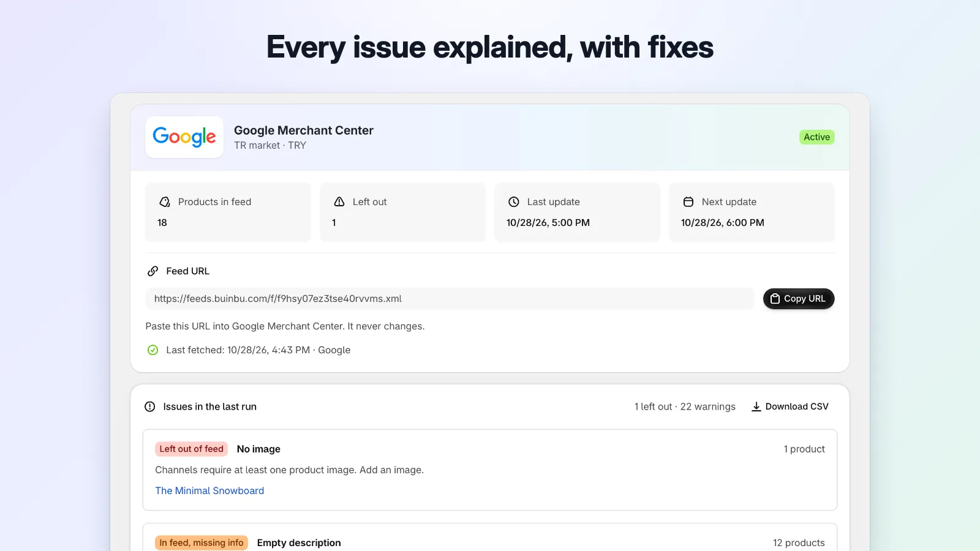Click the '1 left out · 22 warnings' summary
980x551 pixels.
[685, 407]
